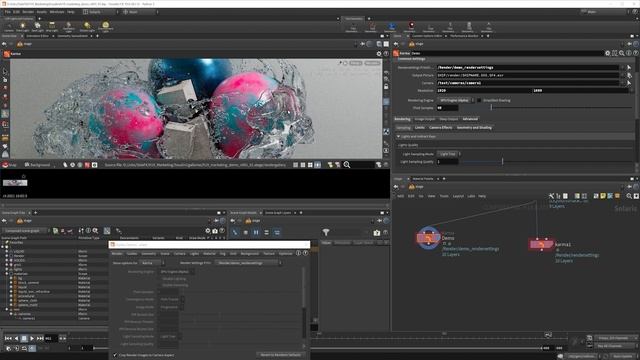Toggle Crop Render Images to Camera Aspect checkbox
The width and height of the screenshot is (640, 360).
click(x=115, y=355)
